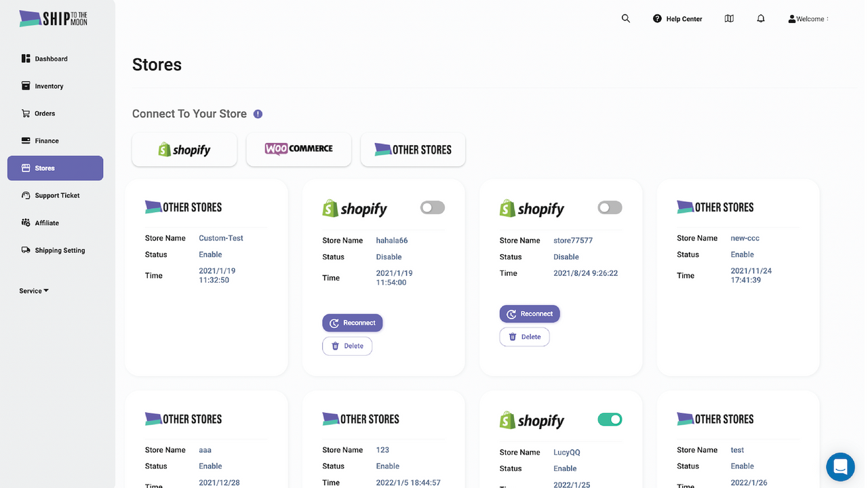Open the live chat bubble
This screenshot has width=868, height=488.
[x=840, y=466]
